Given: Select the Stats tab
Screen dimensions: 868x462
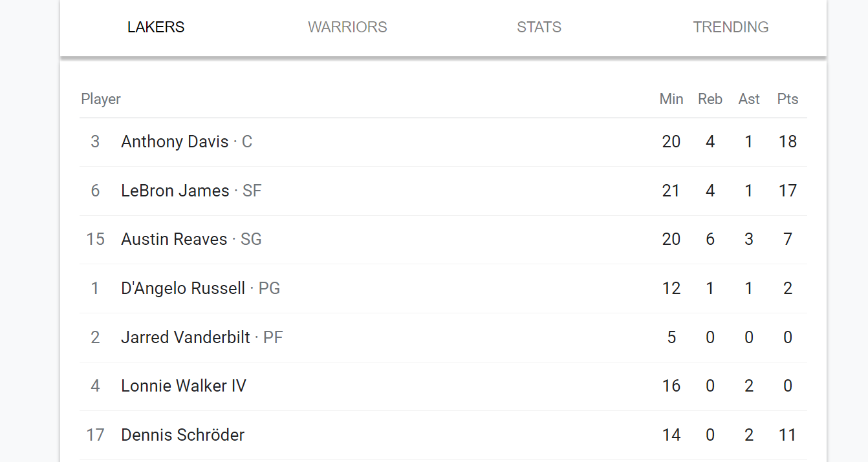Looking at the screenshot, I should [539, 27].
